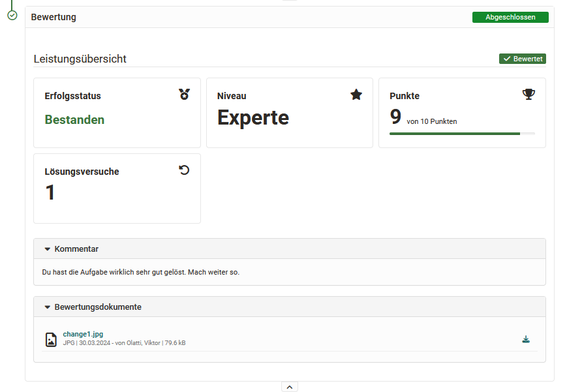Click the Bewertung panel header

54,17
